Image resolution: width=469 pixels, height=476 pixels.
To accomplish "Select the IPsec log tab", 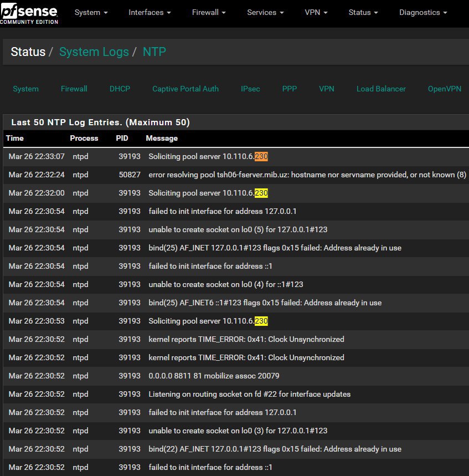I will pyautogui.click(x=250, y=89).
